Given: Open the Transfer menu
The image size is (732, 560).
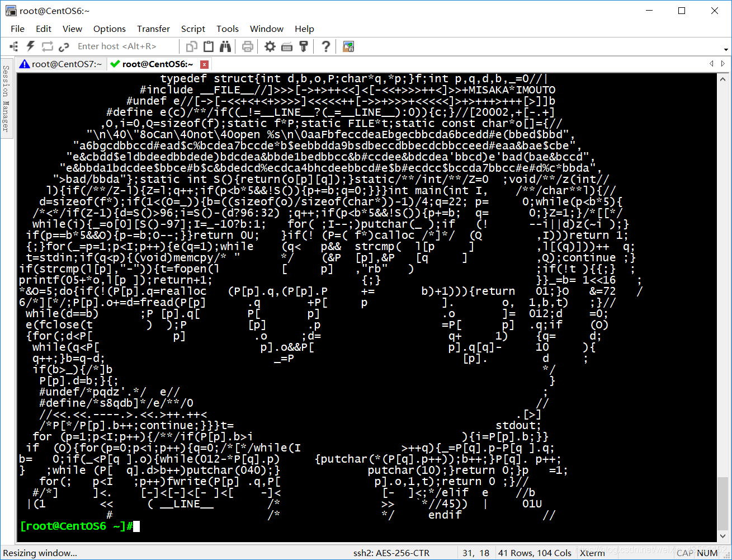Looking at the screenshot, I should tap(153, 29).
